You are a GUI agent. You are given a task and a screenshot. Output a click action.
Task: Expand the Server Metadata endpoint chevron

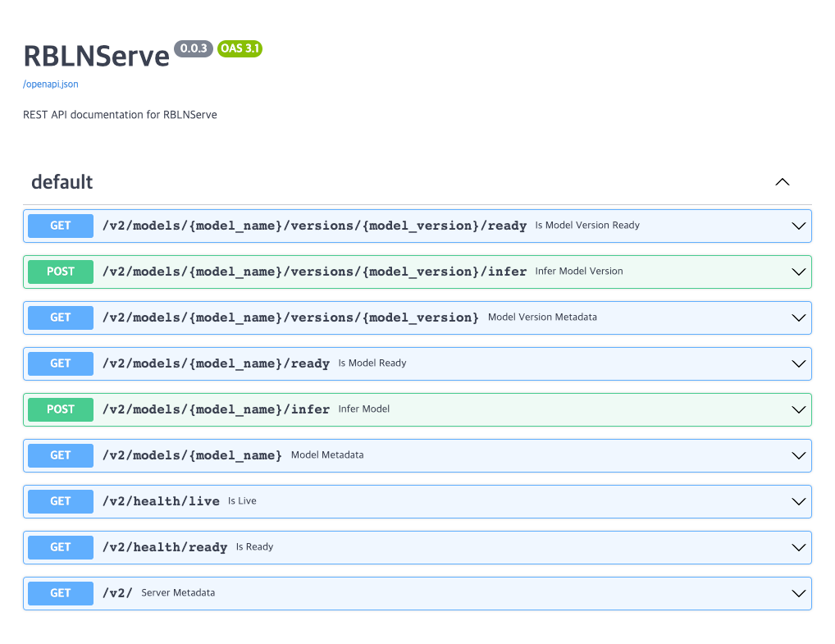798,593
